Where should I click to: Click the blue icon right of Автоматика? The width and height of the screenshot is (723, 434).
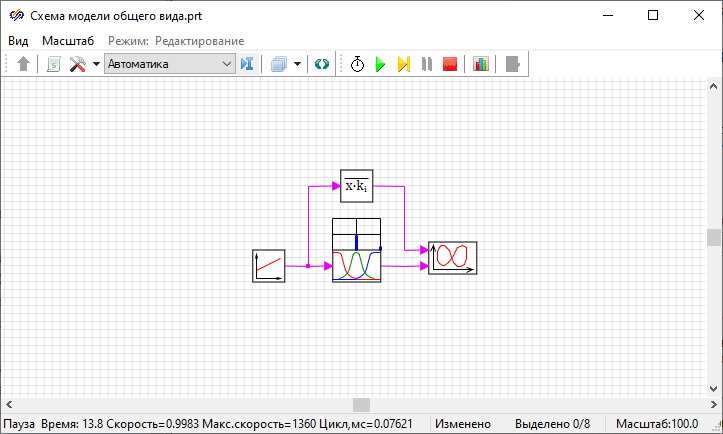[x=248, y=64]
